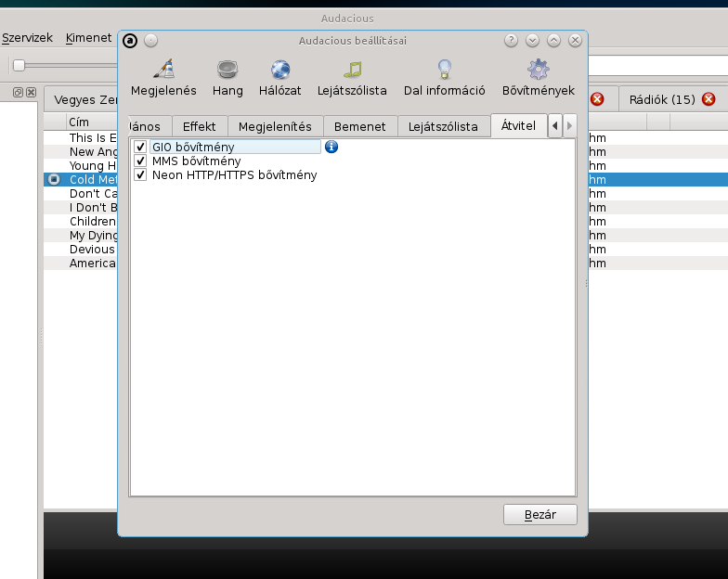The width and height of the screenshot is (728, 579).
Task: Select the GIO bővítmény list entry
Action: (x=235, y=147)
